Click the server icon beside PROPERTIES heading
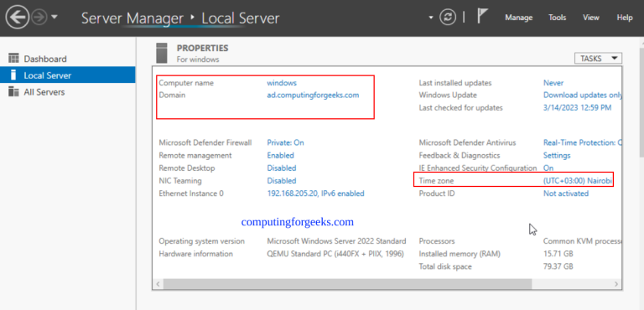Image resolution: width=644 pixels, height=310 pixels. [162, 53]
